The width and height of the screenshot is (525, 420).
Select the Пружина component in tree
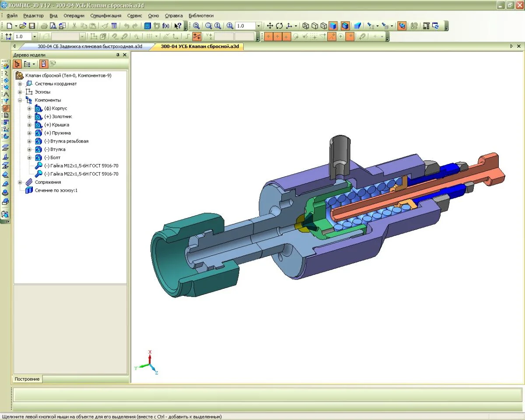(57, 133)
